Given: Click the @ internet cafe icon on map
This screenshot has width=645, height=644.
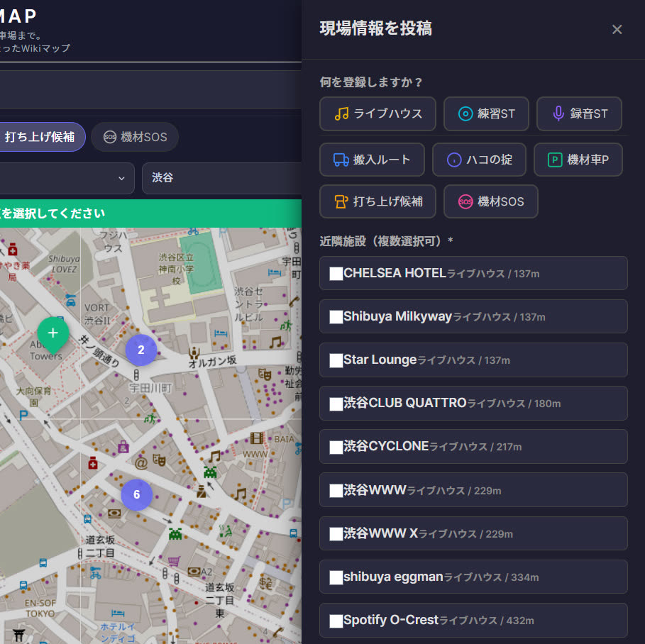Looking at the screenshot, I should pyautogui.click(x=141, y=463).
